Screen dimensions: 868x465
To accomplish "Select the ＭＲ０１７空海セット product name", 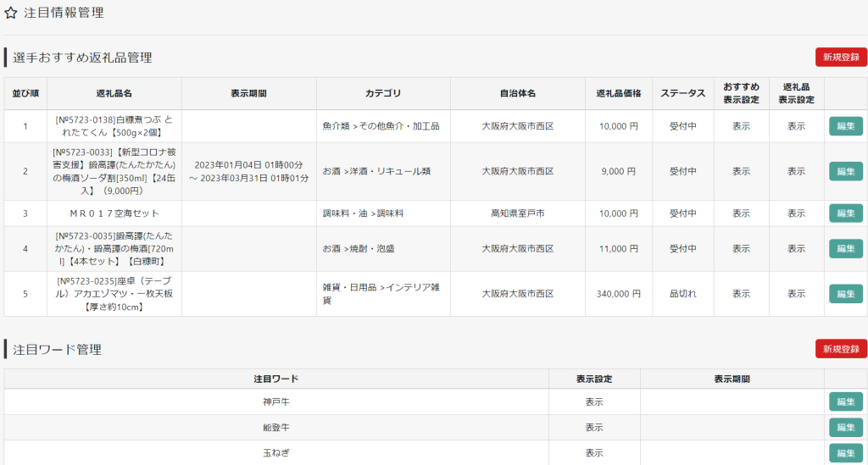I will 114,213.
